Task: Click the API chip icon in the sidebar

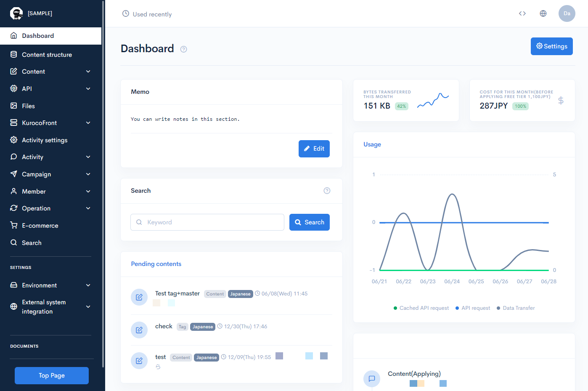Action: (14, 88)
